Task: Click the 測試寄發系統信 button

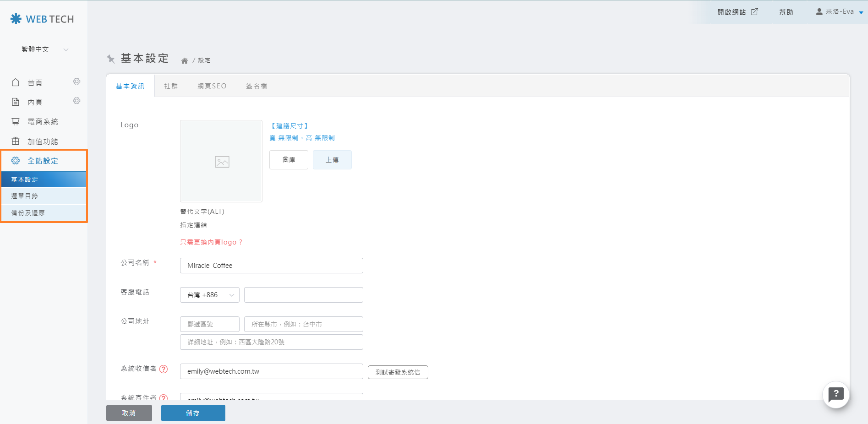Action: pyautogui.click(x=398, y=372)
